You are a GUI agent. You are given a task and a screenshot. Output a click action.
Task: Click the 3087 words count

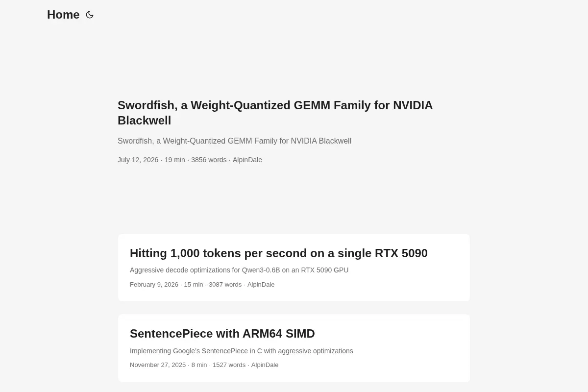click(x=225, y=285)
